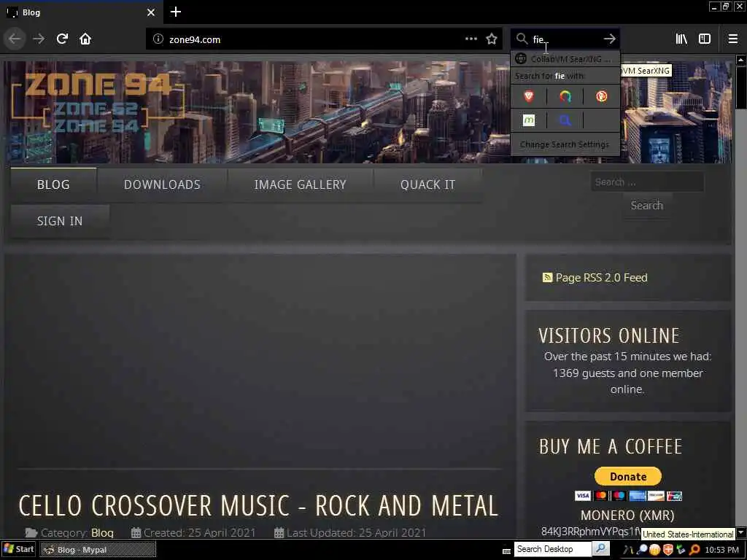Click the site Search button
This screenshot has width=747, height=560.
tap(647, 206)
